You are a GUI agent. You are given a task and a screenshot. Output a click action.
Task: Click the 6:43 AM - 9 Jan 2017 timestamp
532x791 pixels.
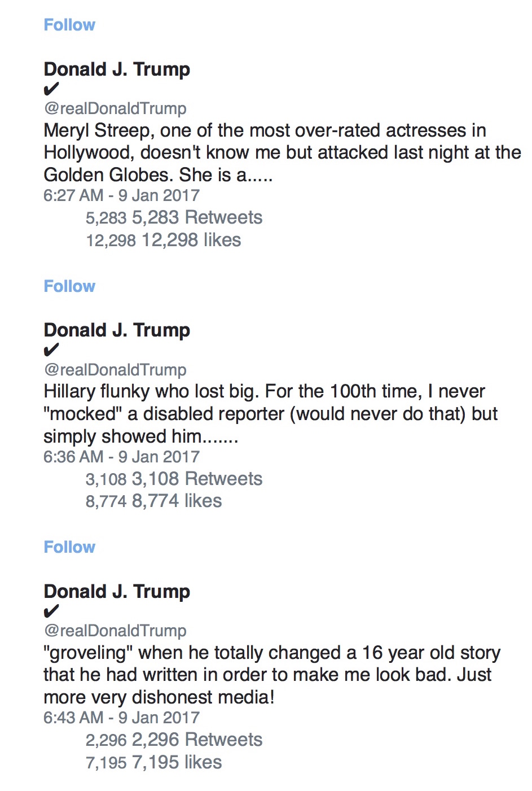click(121, 718)
